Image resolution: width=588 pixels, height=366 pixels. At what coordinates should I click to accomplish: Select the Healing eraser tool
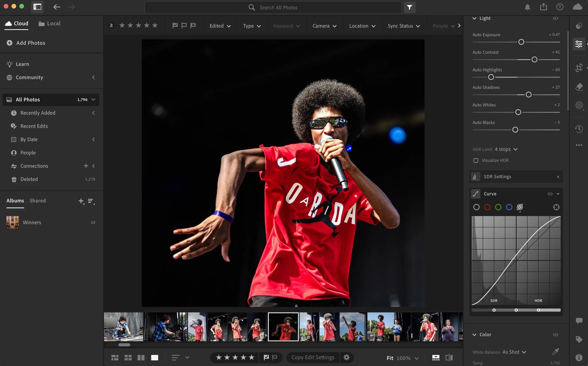point(579,87)
